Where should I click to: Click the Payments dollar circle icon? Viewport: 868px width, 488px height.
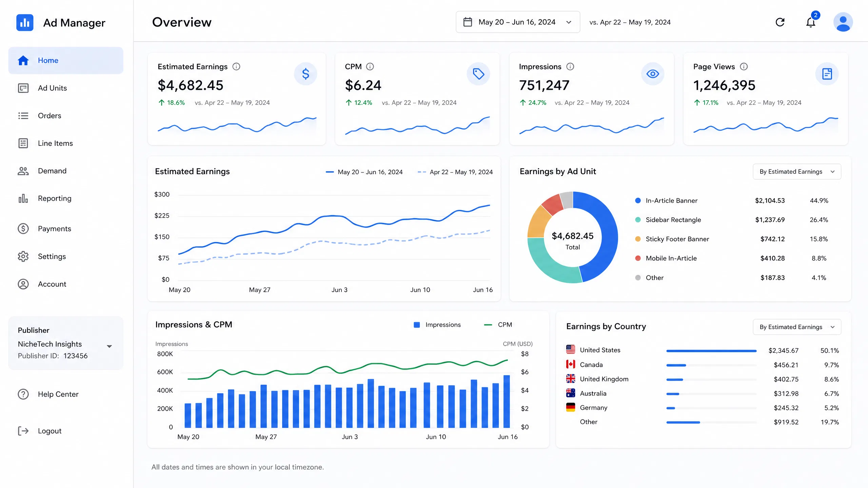(x=23, y=229)
